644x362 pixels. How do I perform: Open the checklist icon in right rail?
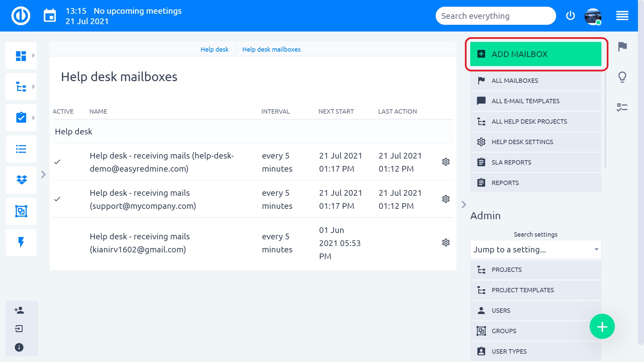(622, 107)
